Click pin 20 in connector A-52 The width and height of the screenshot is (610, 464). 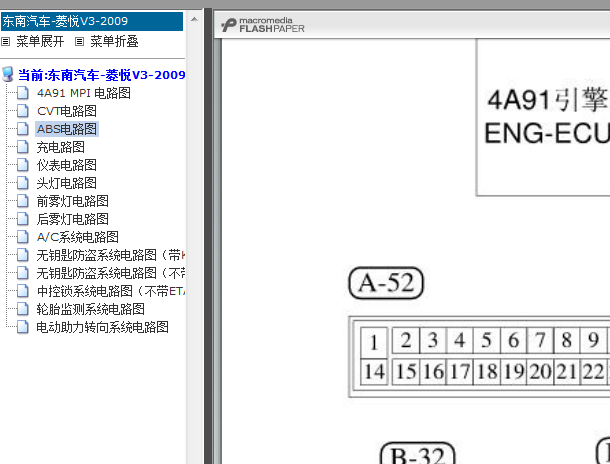pyautogui.click(x=540, y=372)
